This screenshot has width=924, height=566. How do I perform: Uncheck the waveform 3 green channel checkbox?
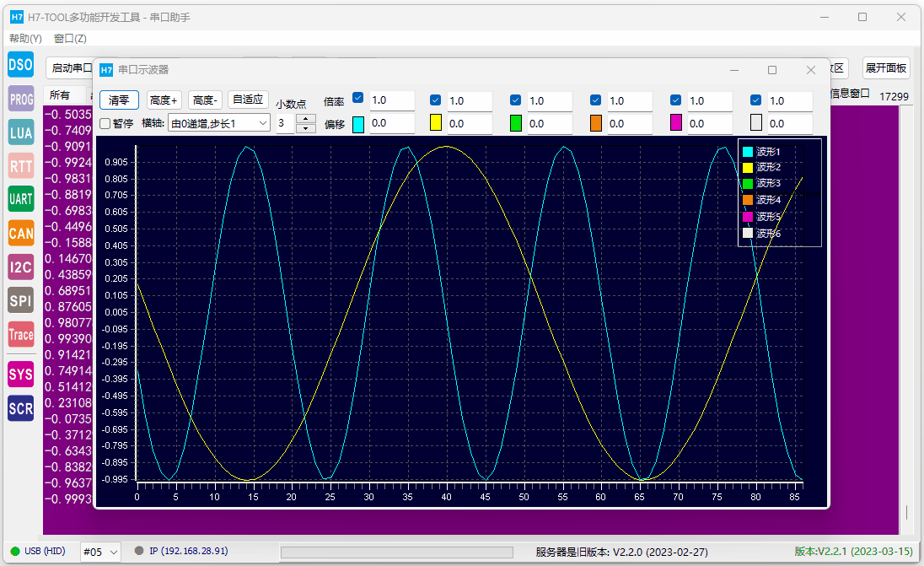click(516, 100)
